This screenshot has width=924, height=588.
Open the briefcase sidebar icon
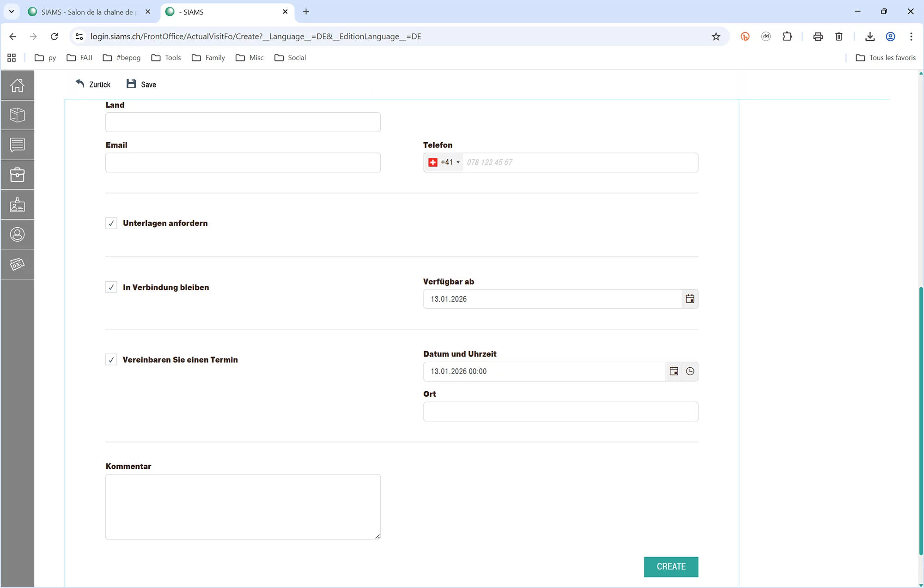tap(17, 175)
